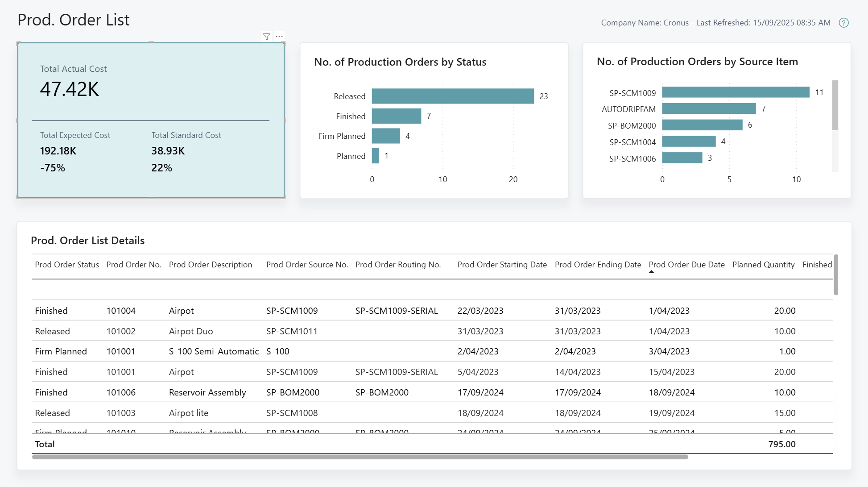Open the filter icon on the cost card
868x487 pixels.
click(267, 37)
